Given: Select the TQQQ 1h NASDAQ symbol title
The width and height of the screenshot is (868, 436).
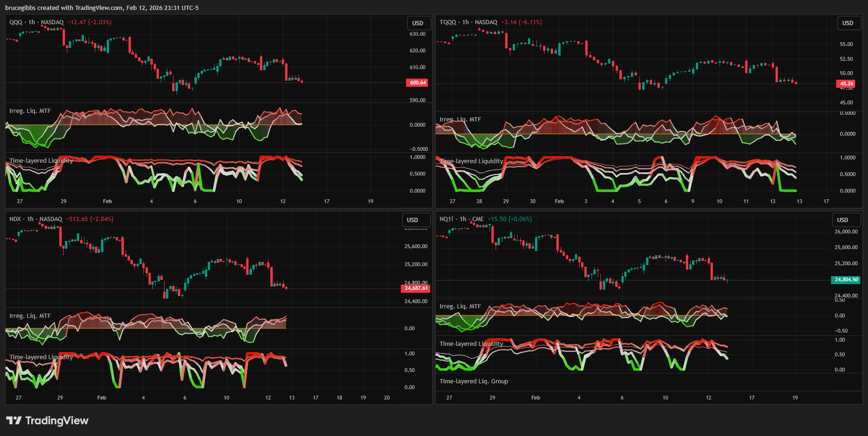Looking at the screenshot, I should tap(468, 22).
